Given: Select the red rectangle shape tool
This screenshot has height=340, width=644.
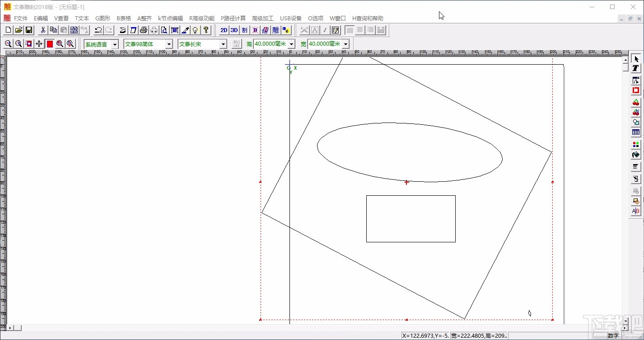Looking at the screenshot, I should (636, 91).
